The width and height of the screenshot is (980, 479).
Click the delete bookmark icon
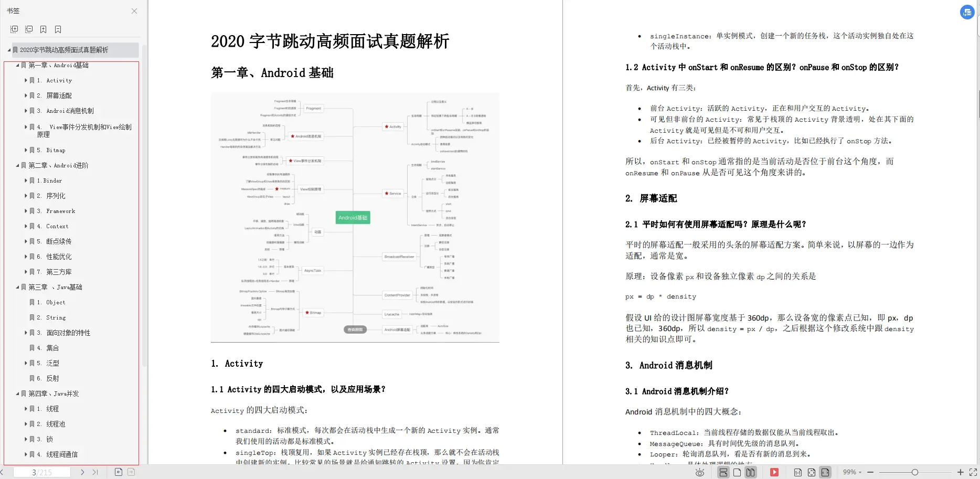coord(58,29)
